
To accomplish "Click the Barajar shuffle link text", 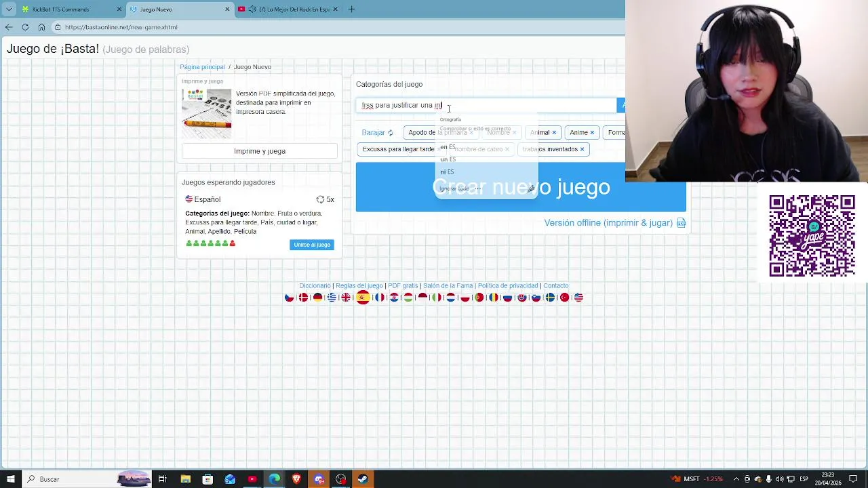I will [x=373, y=133].
